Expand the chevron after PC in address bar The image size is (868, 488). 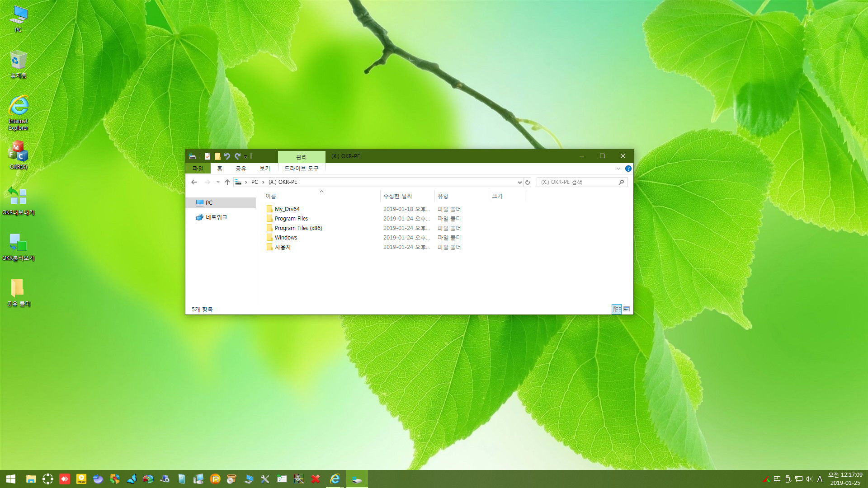(x=263, y=182)
